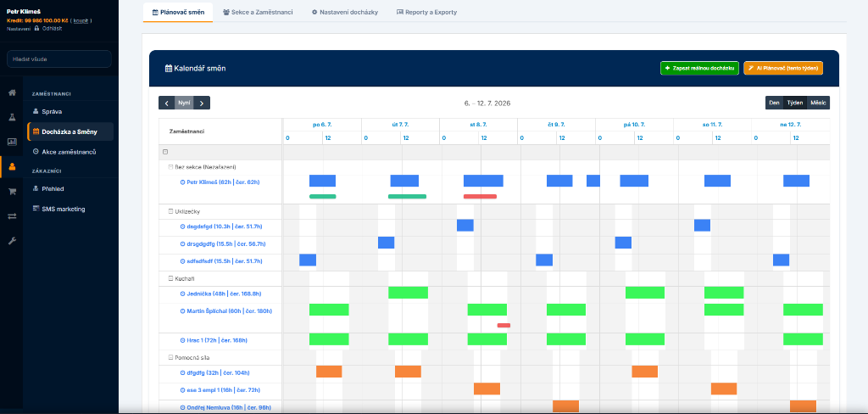Open the home icon in sidebar

pos(12,92)
